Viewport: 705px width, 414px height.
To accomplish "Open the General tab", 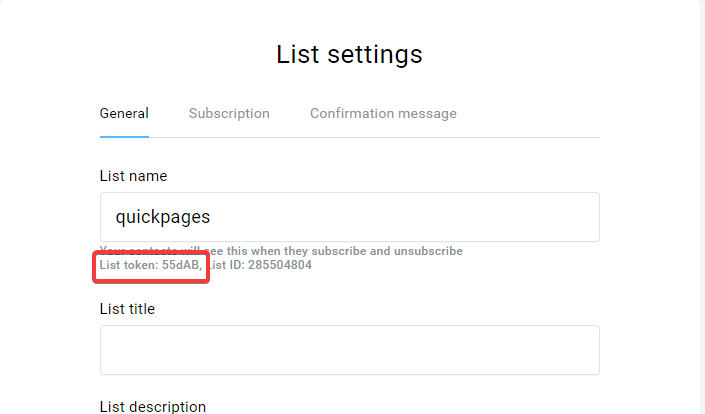I will pyautogui.click(x=124, y=113).
